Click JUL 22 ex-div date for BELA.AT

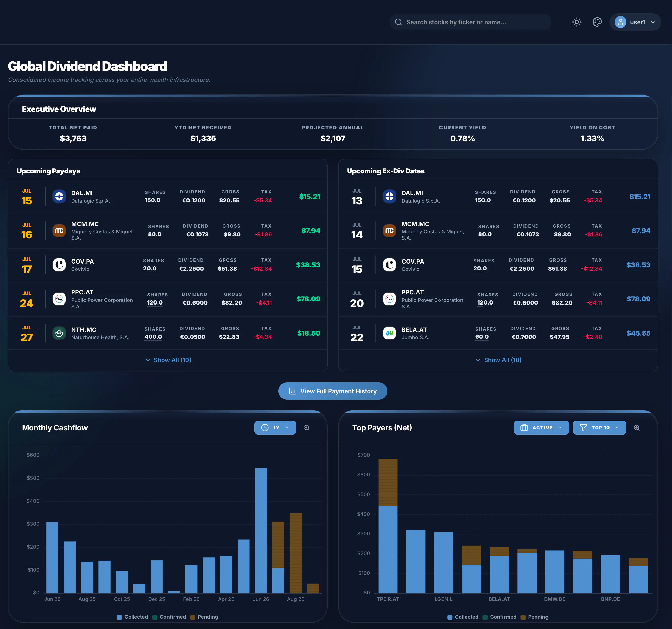click(357, 333)
